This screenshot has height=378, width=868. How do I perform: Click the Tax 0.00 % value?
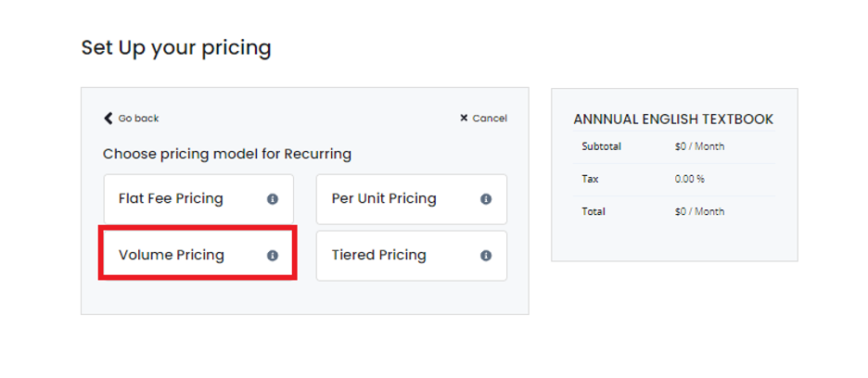coord(690,180)
